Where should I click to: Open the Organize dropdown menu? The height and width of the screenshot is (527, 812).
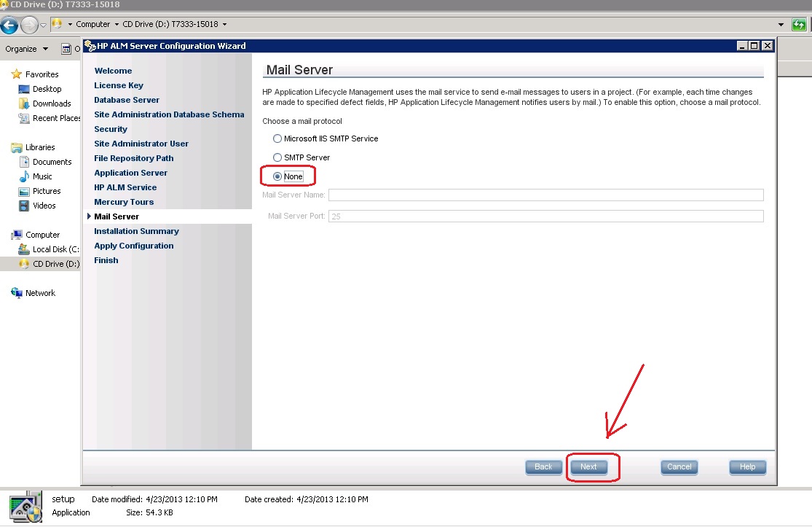pyautogui.click(x=26, y=49)
